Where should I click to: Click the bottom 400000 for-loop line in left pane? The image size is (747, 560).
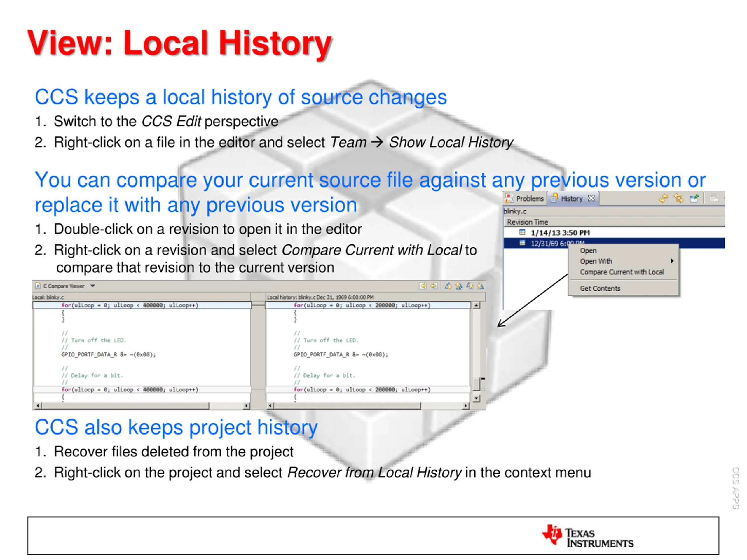click(x=142, y=390)
